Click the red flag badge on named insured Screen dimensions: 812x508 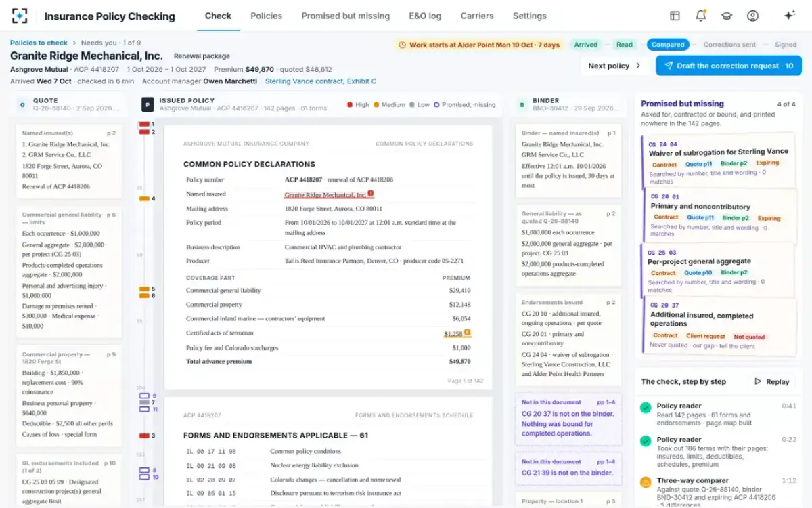click(370, 194)
